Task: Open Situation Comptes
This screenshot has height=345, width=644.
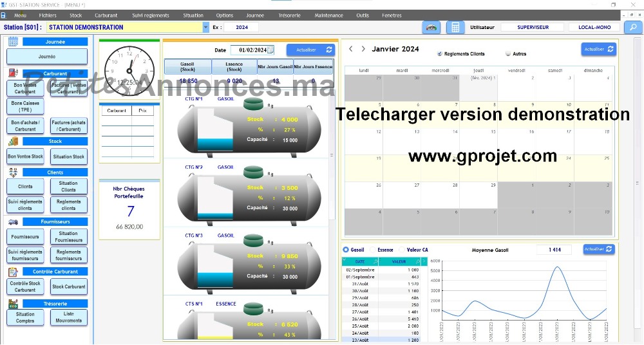Action: click(x=25, y=317)
